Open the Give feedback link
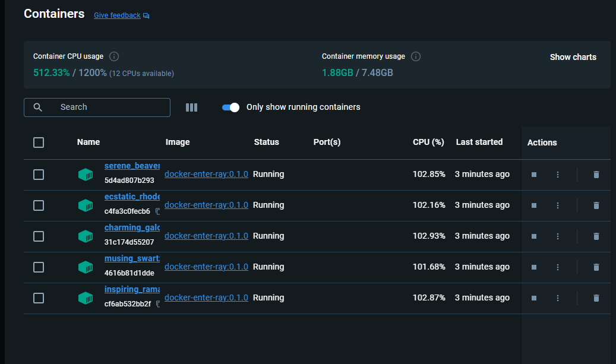Image resolution: width=616 pixels, height=364 pixels. [117, 15]
